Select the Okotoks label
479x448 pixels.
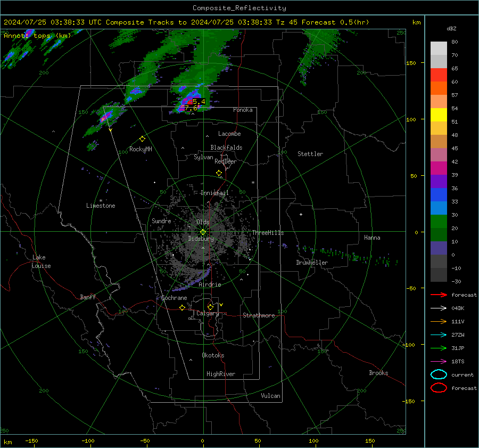(213, 355)
